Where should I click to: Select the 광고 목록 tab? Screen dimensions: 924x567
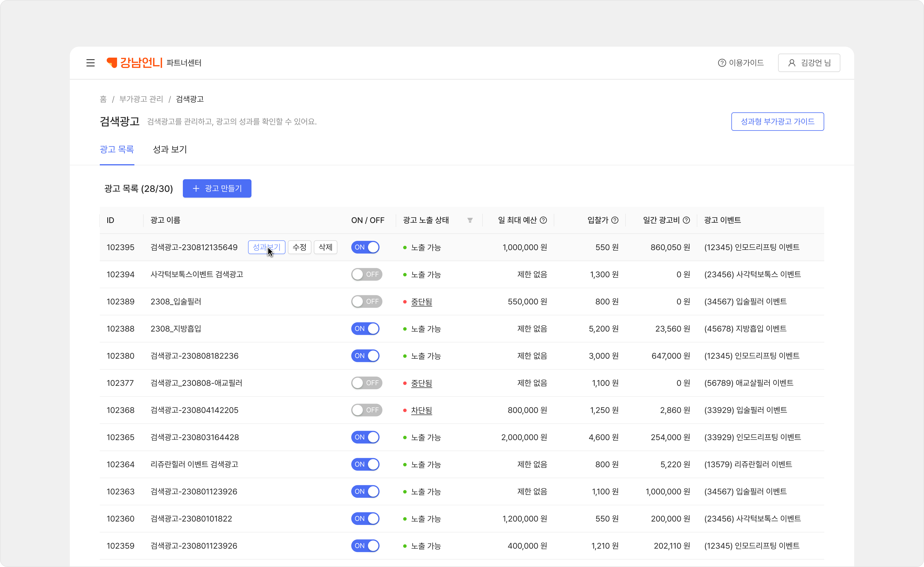point(117,149)
